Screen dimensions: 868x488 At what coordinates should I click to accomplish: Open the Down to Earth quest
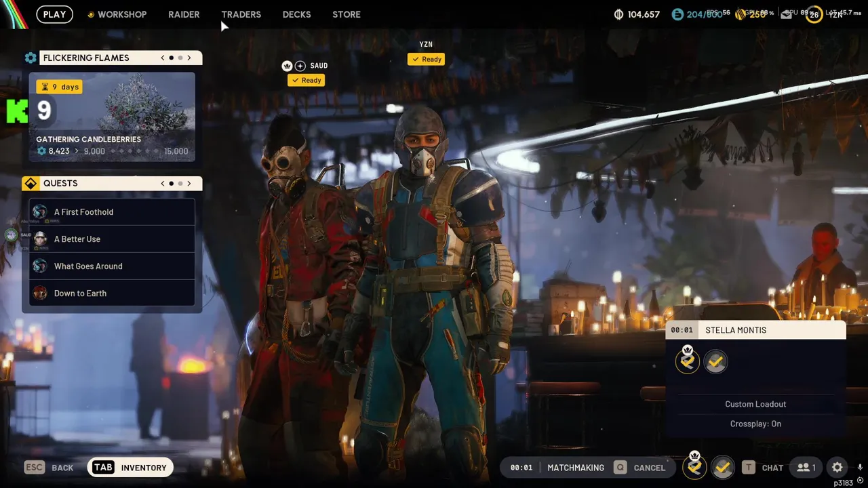(x=112, y=293)
